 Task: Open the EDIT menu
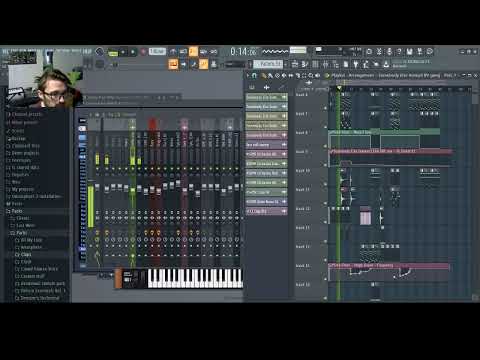coord(13,51)
